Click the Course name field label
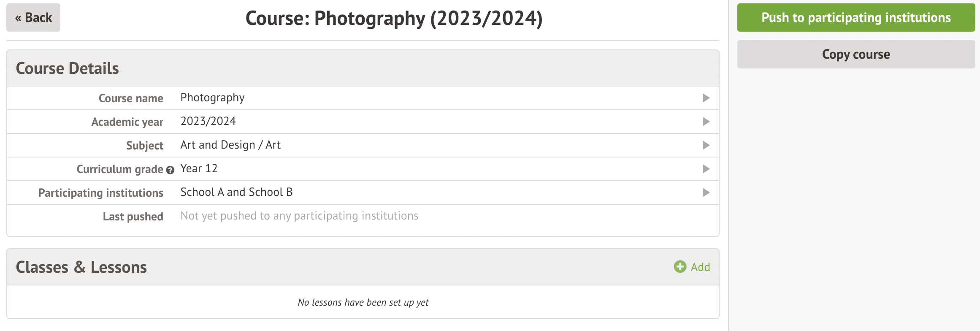This screenshot has height=331, width=980. [x=131, y=98]
